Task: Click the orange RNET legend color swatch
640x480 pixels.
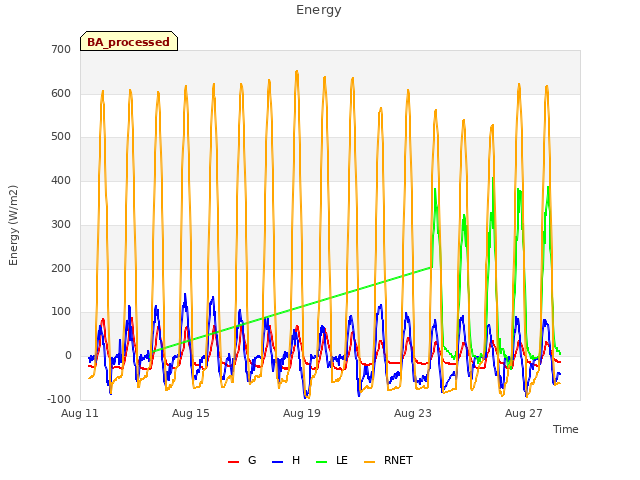Action: click(369, 462)
